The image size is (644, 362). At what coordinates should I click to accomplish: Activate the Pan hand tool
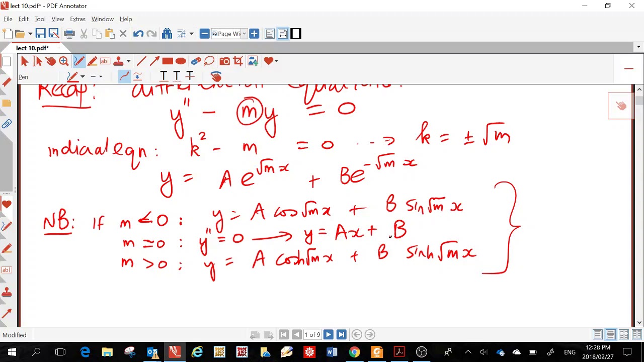pyautogui.click(x=50, y=61)
